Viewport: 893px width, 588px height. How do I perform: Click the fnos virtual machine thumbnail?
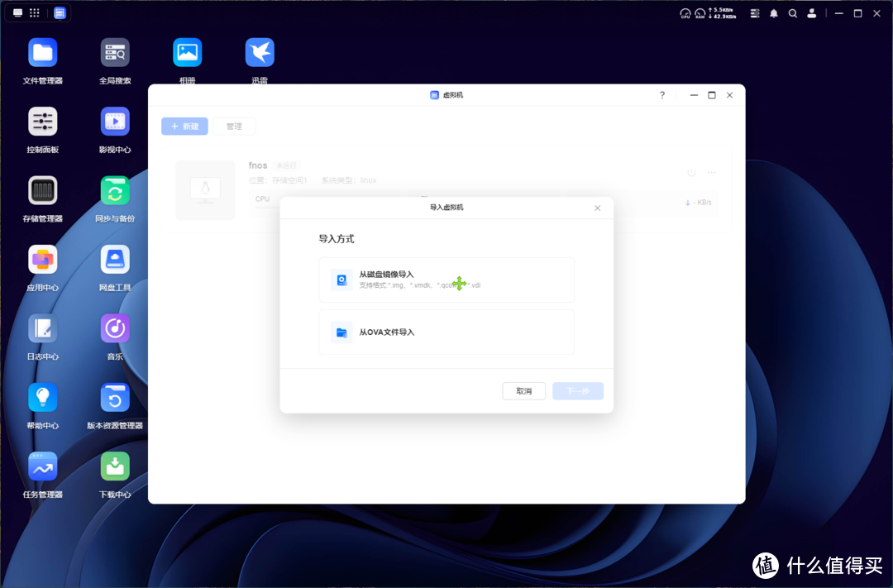205,190
